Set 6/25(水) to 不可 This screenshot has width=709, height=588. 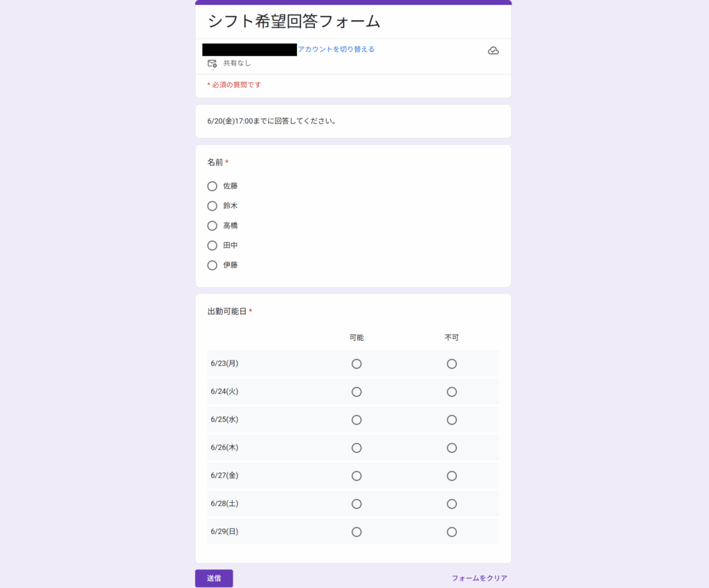[x=451, y=420]
